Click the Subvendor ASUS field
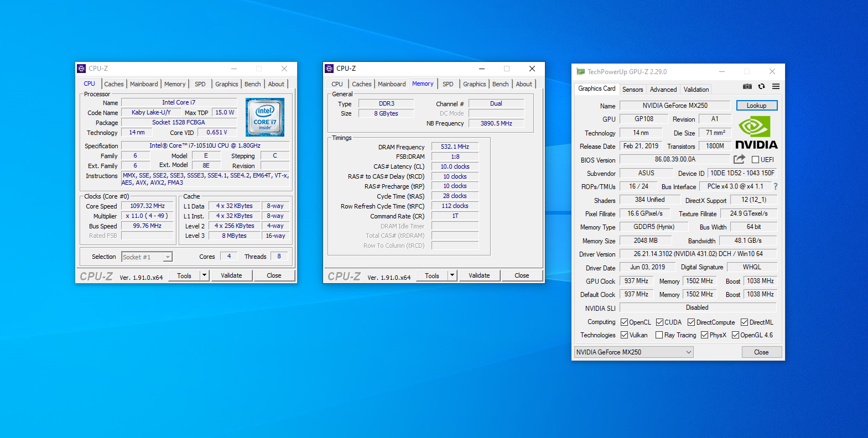 click(646, 173)
